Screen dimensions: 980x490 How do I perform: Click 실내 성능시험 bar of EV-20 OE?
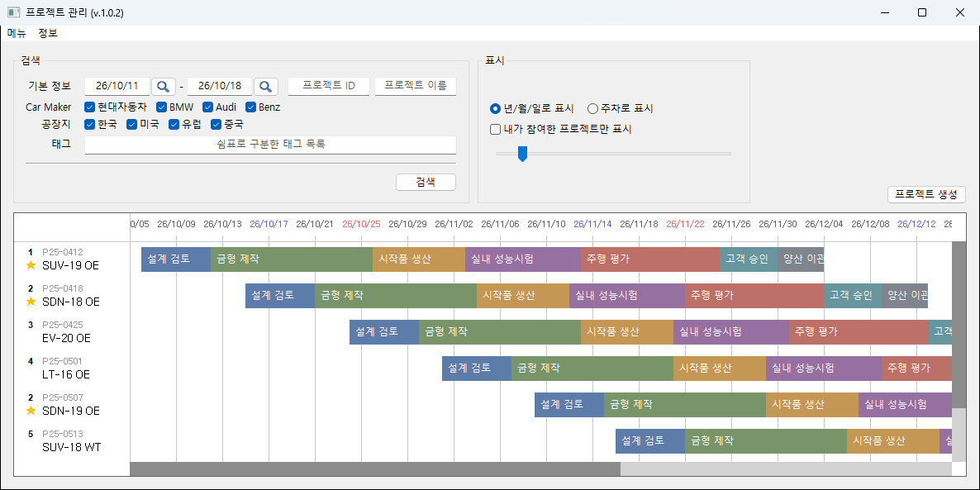[731, 332]
